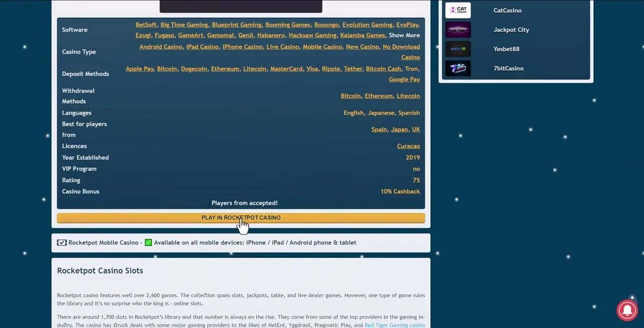This screenshot has width=644, height=328.
Task: Open the Japan players link
Action: [x=399, y=130]
